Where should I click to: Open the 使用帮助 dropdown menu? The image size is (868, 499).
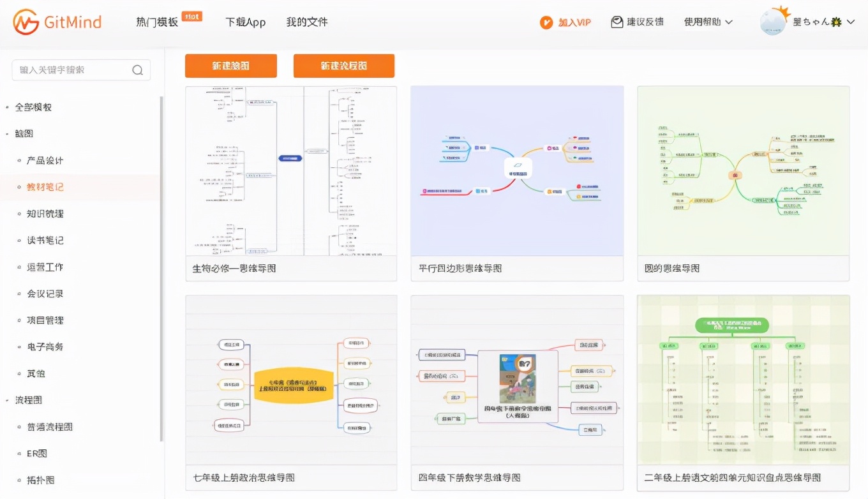click(707, 21)
